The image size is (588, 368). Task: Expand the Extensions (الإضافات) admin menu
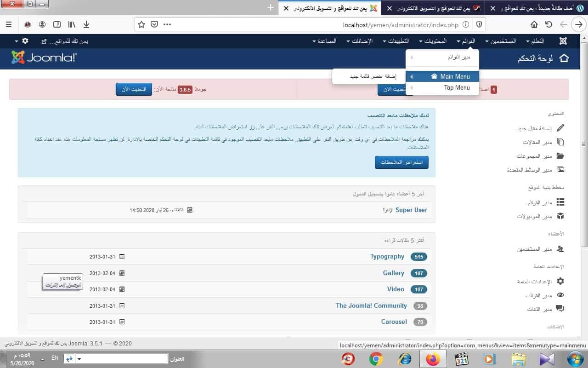tap(359, 41)
